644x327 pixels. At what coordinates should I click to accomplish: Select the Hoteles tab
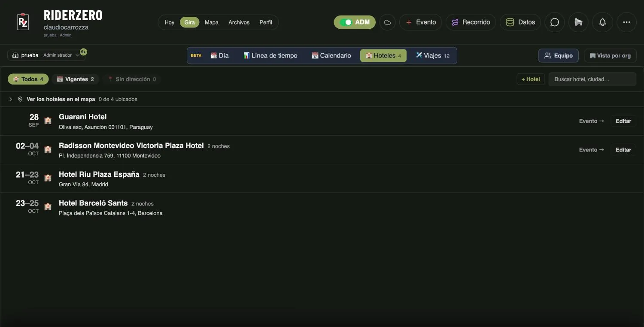(x=383, y=55)
